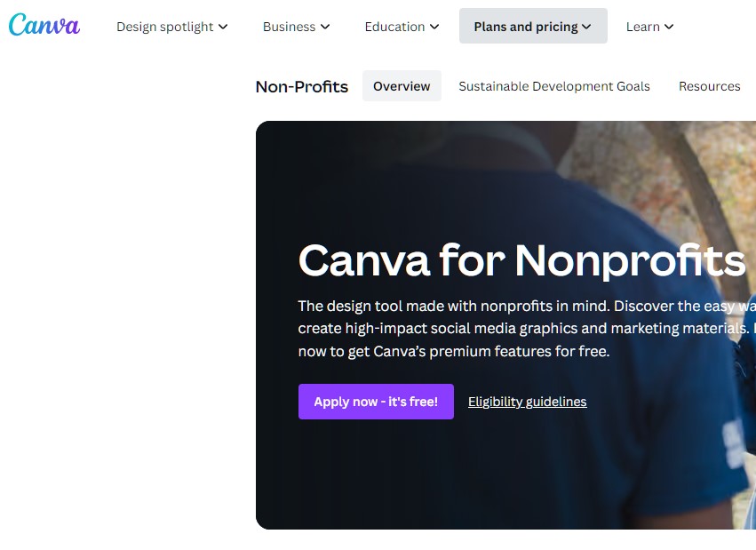Viewport: 756px width, 550px height.
Task: Click the highlighted Plans and pricing nav item
Action: click(526, 27)
